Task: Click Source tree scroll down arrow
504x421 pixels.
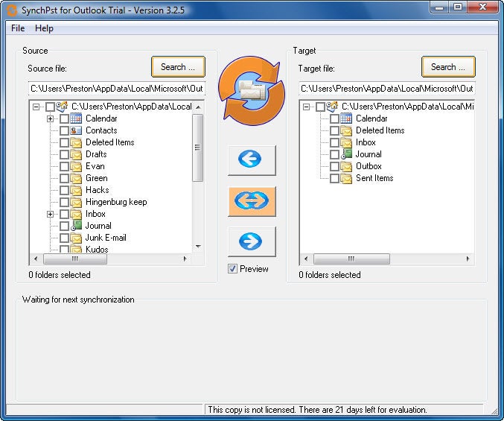Action: [x=198, y=247]
